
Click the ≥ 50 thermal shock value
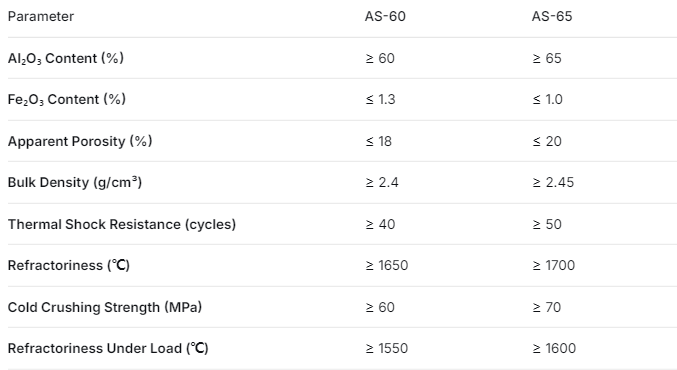click(547, 224)
